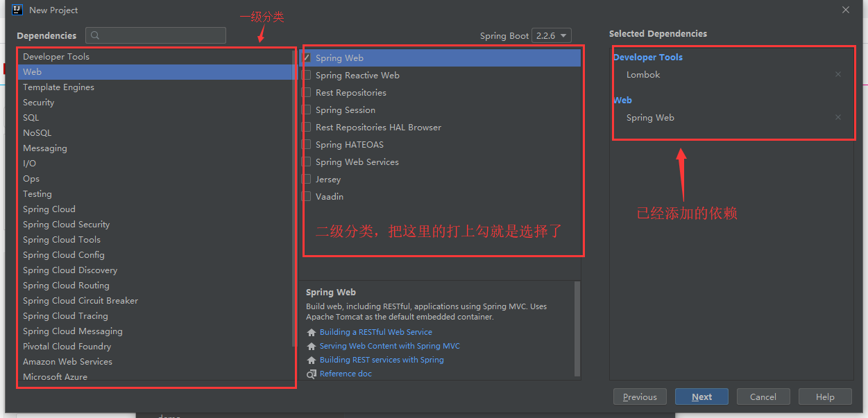Focus the Dependencies search field
Image resolution: width=868 pixels, height=418 pixels.
(155, 35)
